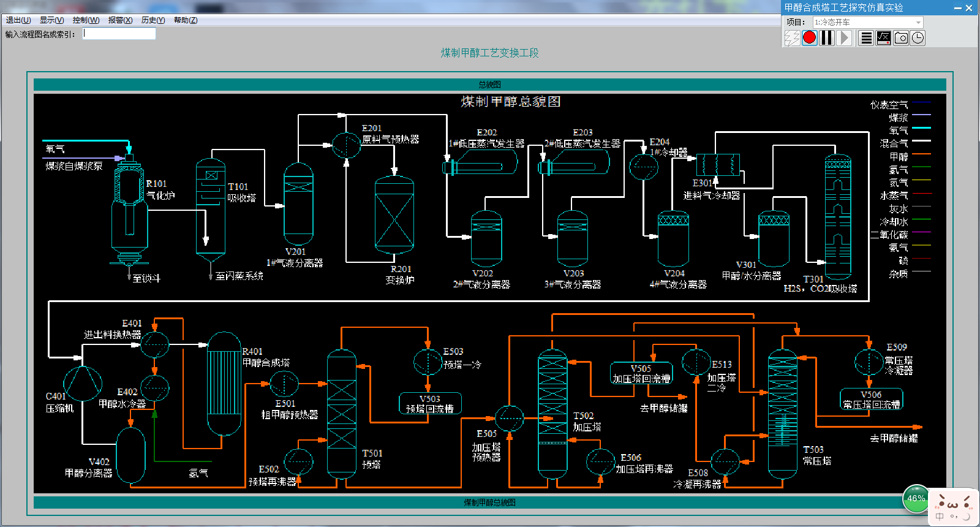Viewport: 980px width, 527px height.
Task: Start the simulation with the play arrow
Action: pyautogui.click(x=845, y=38)
